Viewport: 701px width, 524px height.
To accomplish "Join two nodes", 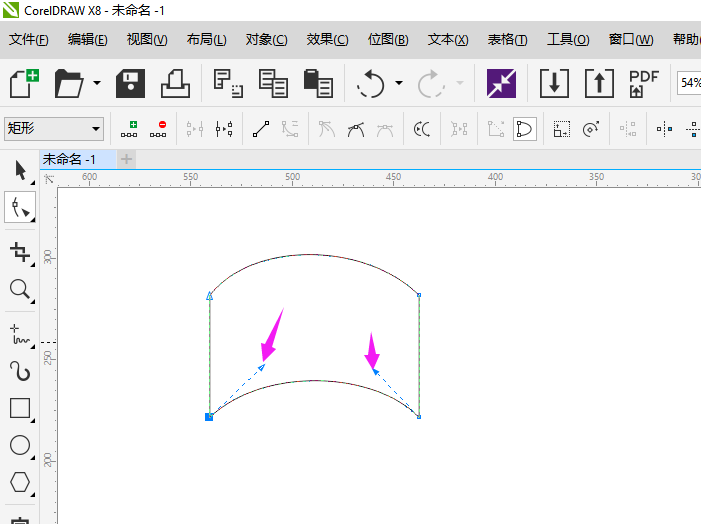I will click(x=194, y=129).
